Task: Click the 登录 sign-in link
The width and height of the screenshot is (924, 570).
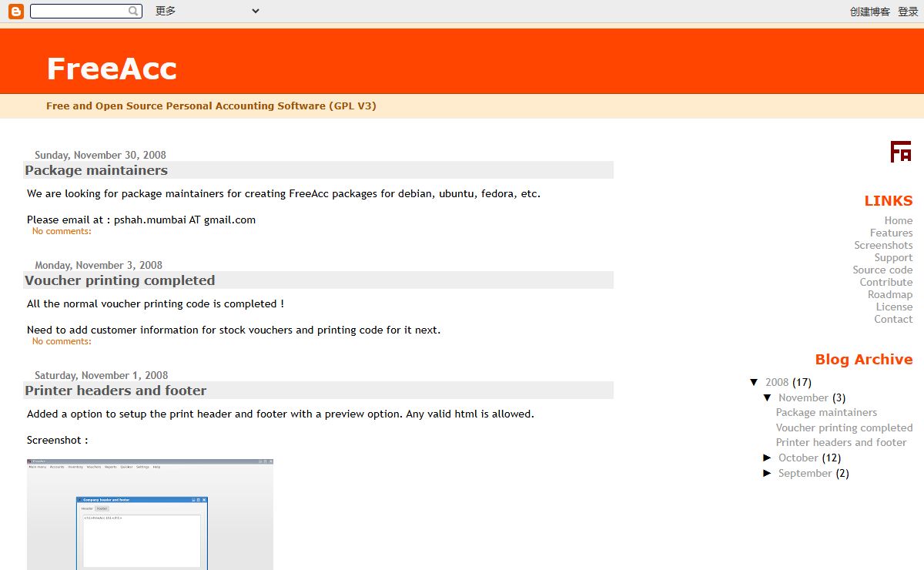Action: [x=908, y=12]
